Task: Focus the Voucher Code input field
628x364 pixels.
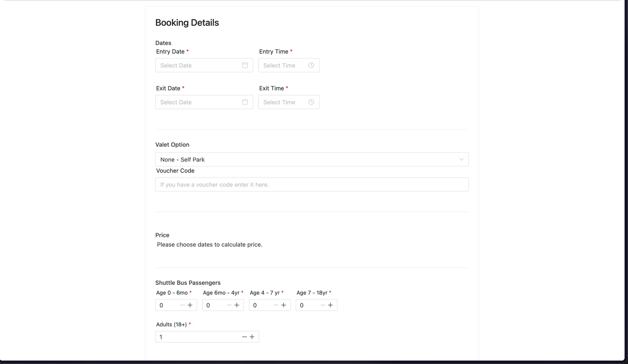Action: coord(312,184)
